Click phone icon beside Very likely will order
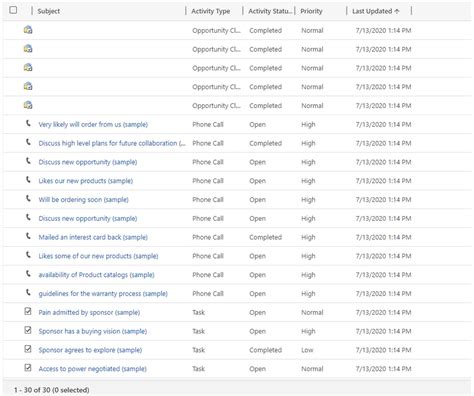This screenshot has height=396, width=474. click(x=28, y=123)
